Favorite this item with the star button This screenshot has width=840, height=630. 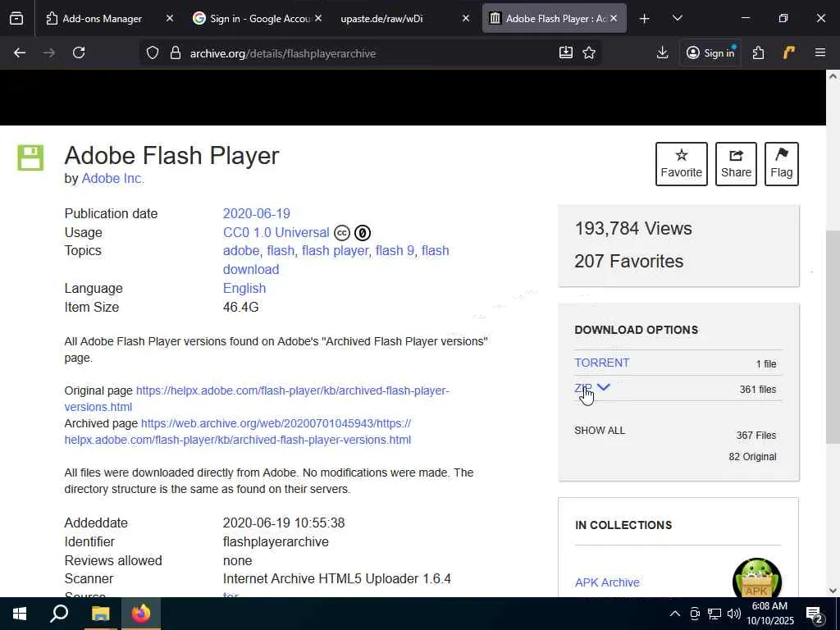pyautogui.click(x=682, y=164)
